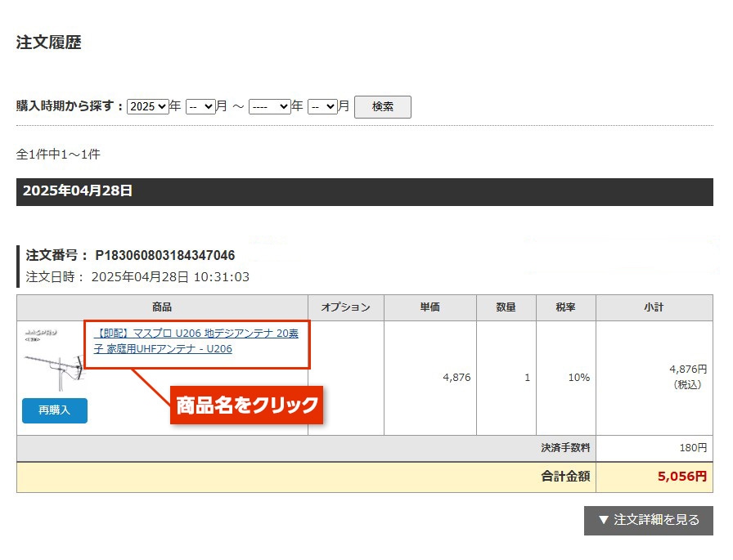The height and width of the screenshot is (560, 733).
Task: Open the マスプロ U206 antenna product link
Action: point(196,342)
